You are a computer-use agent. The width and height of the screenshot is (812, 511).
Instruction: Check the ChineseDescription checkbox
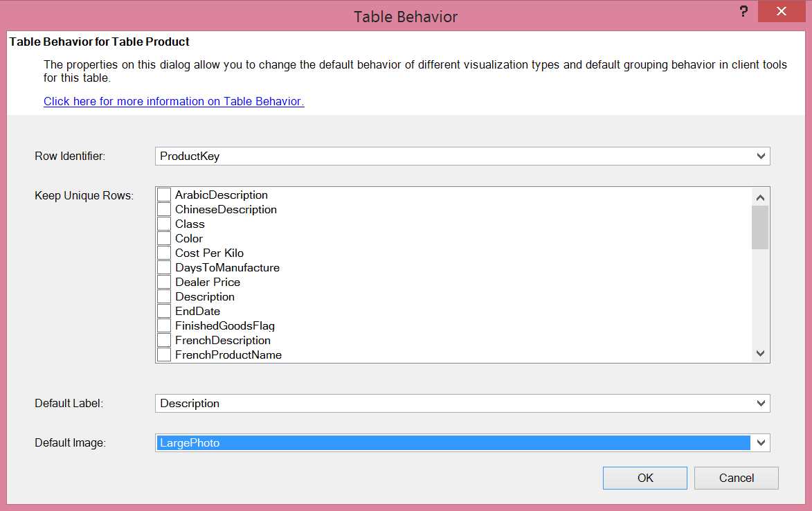(163, 208)
